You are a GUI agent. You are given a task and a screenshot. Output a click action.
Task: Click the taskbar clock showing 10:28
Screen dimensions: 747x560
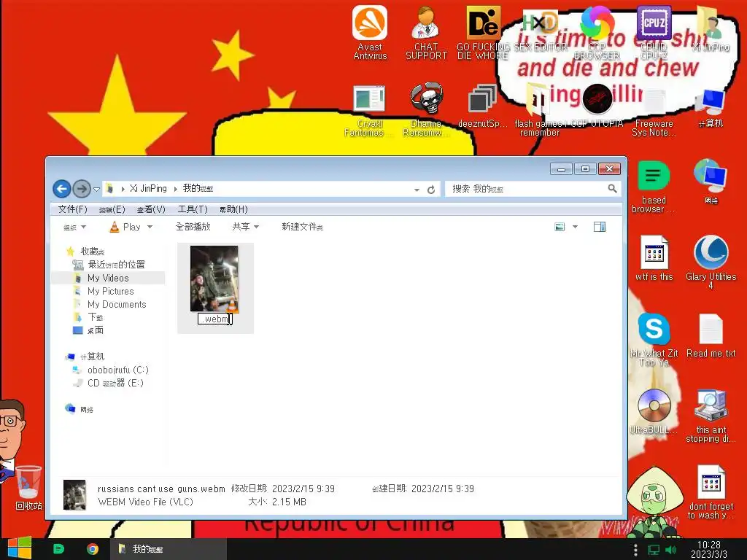(x=709, y=550)
